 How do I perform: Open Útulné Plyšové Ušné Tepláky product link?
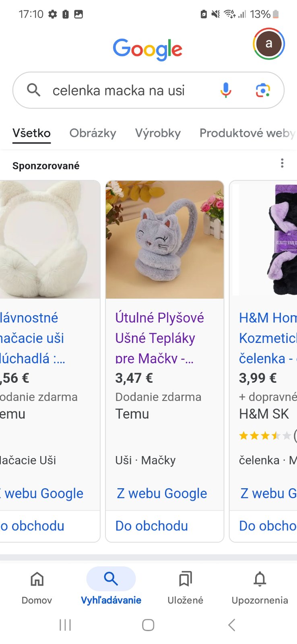point(160,338)
